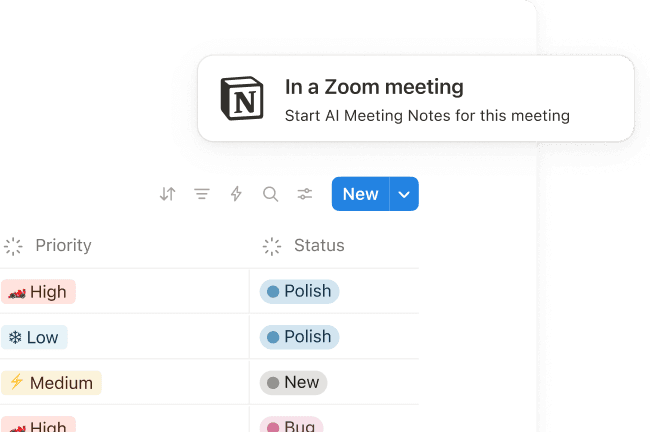Open the sort options icon

click(x=167, y=194)
